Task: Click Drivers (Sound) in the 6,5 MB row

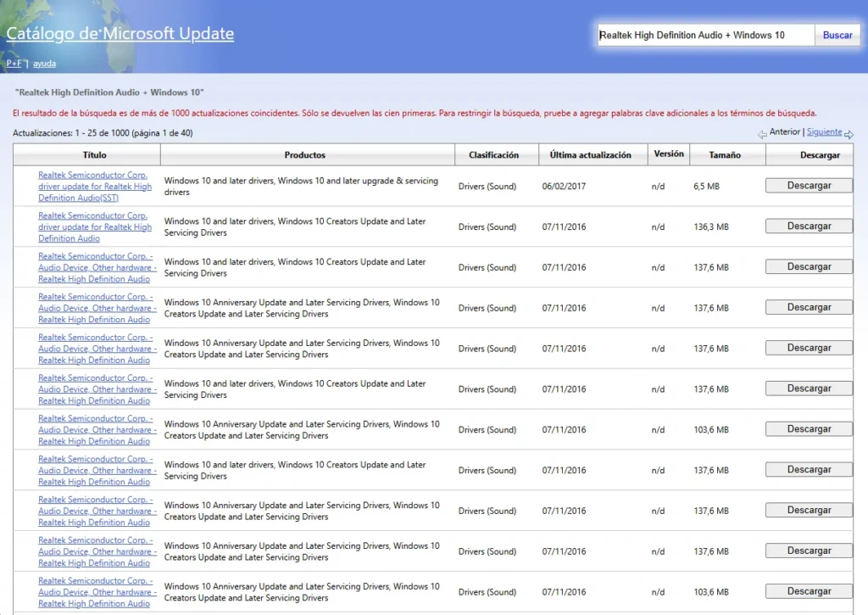Action: pos(487,186)
